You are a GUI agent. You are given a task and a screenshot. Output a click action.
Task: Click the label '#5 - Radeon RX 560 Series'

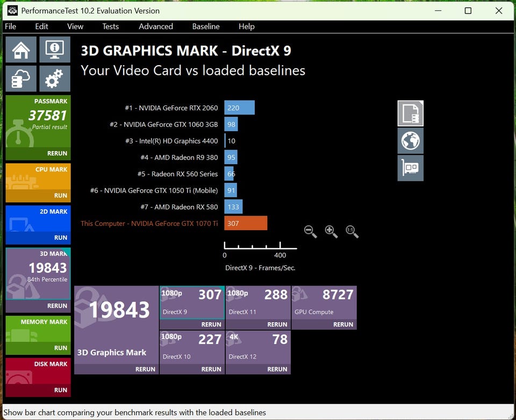tap(178, 174)
